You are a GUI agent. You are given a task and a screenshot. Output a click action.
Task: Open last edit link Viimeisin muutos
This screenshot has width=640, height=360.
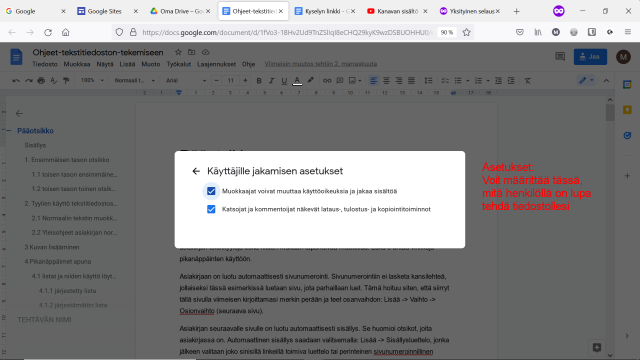tap(321, 64)
